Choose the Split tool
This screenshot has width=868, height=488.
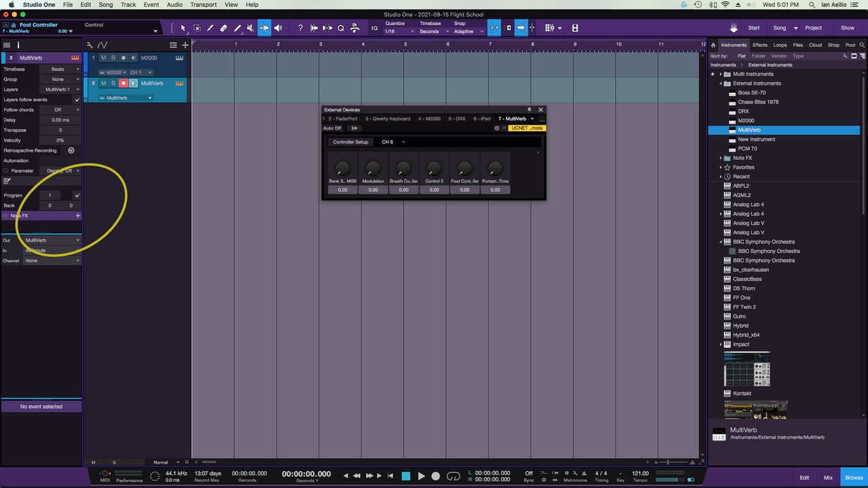pyautogui.click(x=210, y=28)
